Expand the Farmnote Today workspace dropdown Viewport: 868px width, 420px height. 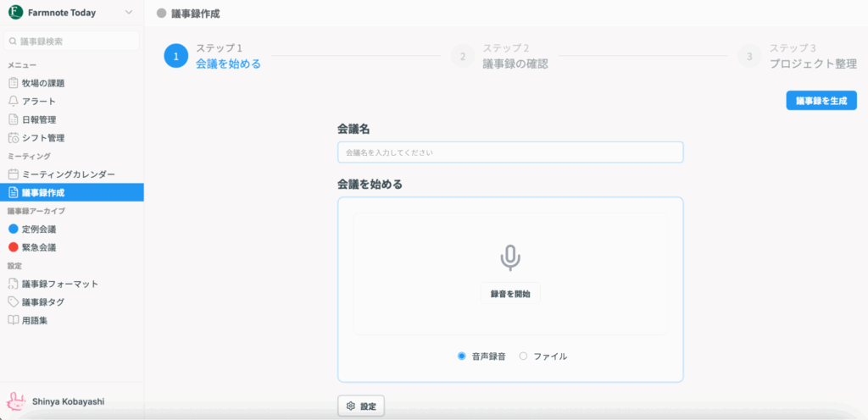click(128, 13)
